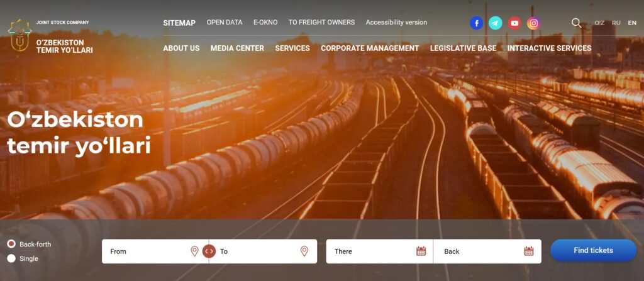Image resolution: width=644 pixels, height=281 pixels.
Task: Swap From and To stations button
Action: 209,251
